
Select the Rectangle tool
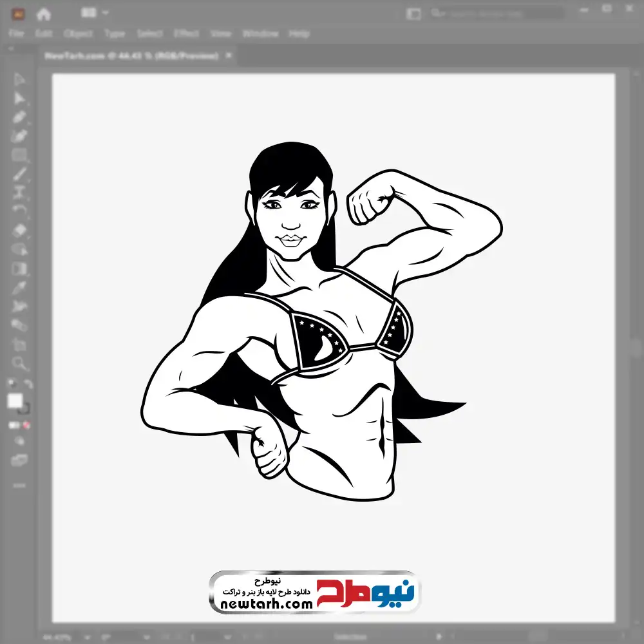click(x=19, y=155)
